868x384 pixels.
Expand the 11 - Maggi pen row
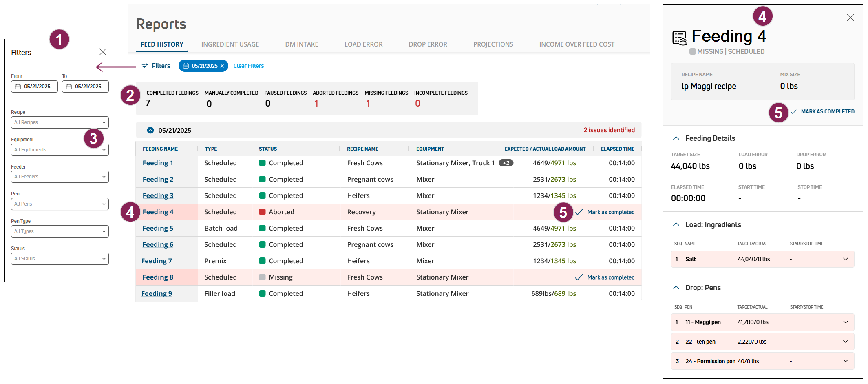point(845,322)
